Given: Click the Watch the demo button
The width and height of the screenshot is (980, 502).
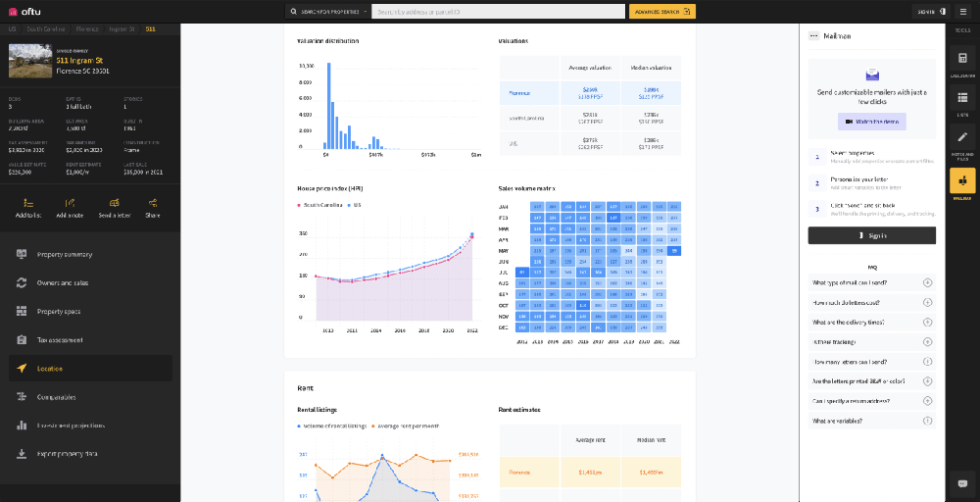Looking at the screenshot, I should [872, 122].
